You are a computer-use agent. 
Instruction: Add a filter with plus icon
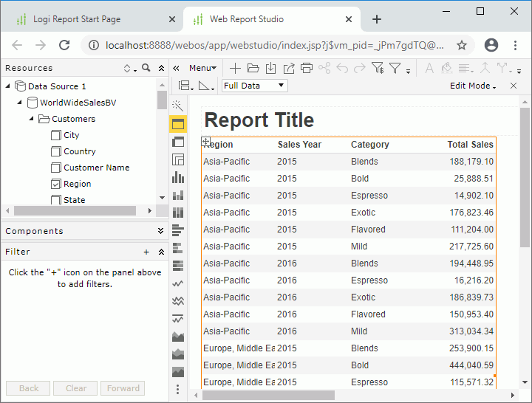[146, 252]
